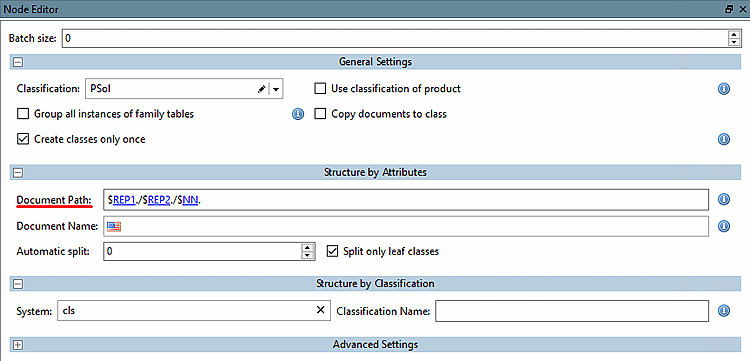Click the Advanced Settings header title
Screen dimensions: 750x361
point(375,345)
